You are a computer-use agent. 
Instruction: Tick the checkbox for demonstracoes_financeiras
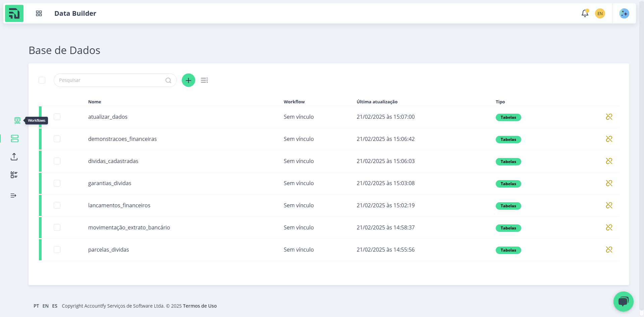(x=57, y=139)
